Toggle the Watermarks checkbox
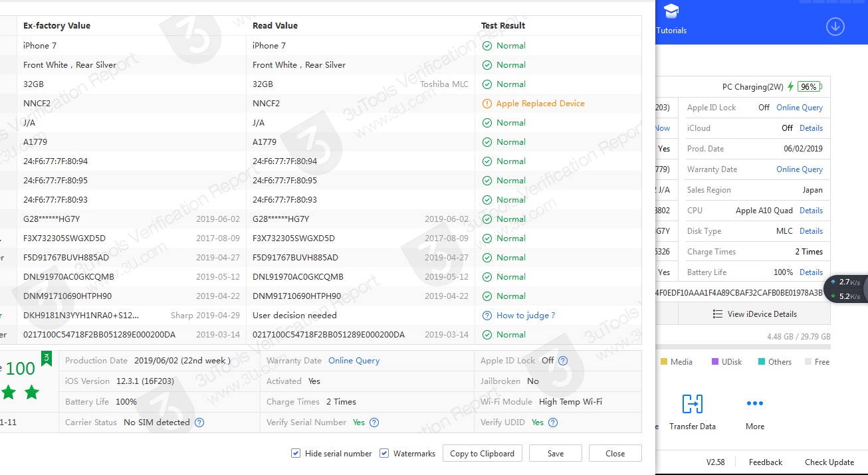This screenshot has width=868, height=475. [x=384, y=453]
